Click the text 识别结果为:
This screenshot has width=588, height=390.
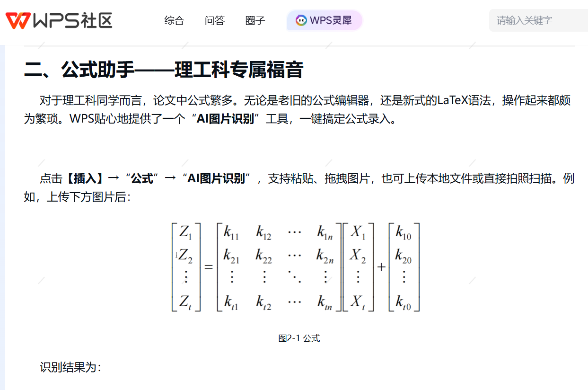pos(70,367)
